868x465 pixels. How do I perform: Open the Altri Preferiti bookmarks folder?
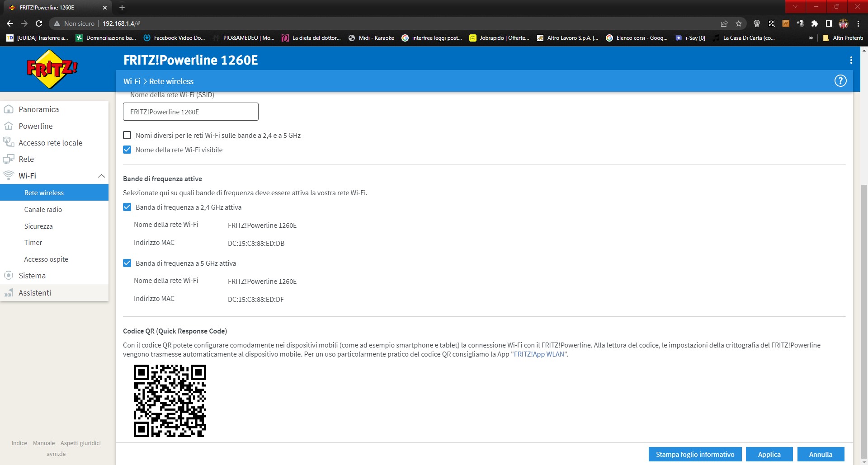[x=843, y=38]
